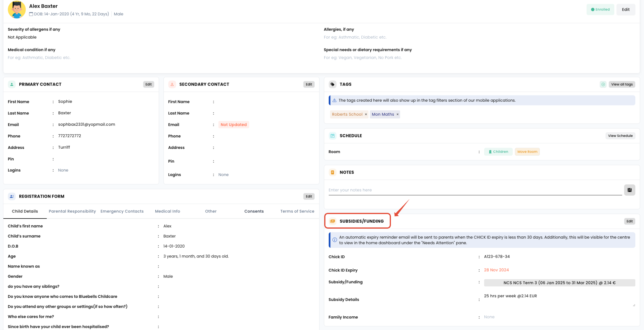Select the Consents tab
This screenshot has height=330, width=644.
(254, 211)
